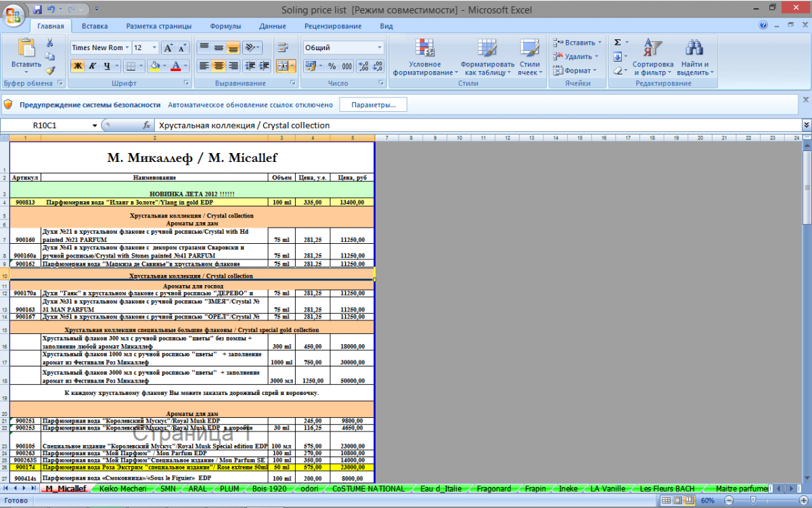
Task: Align cell text left
Action: click(204, 66)
